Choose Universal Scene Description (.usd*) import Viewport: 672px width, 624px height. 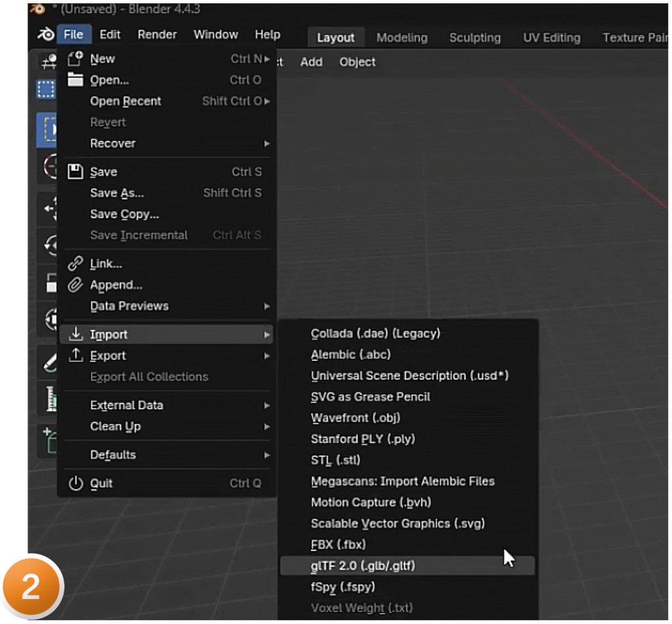[407, 375]
